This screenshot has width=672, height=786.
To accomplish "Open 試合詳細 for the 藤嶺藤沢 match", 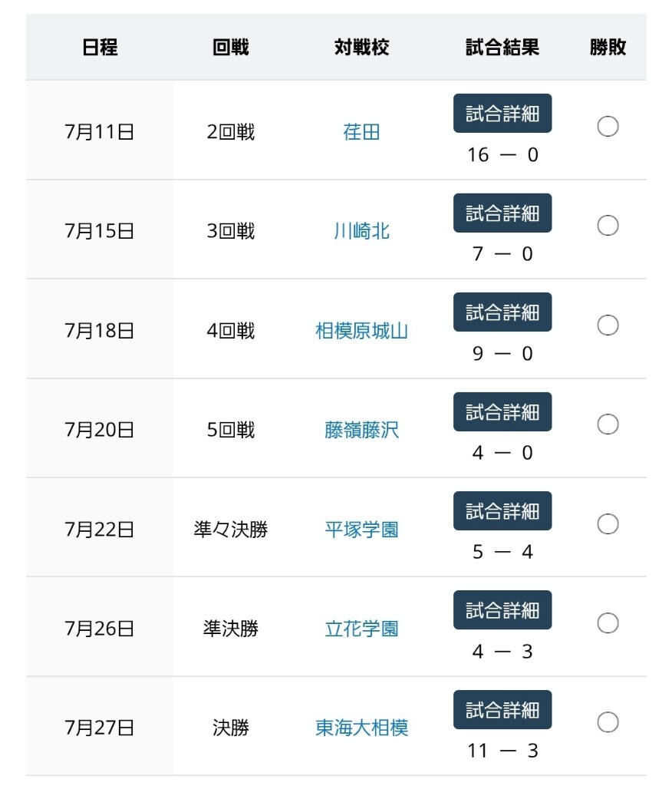I will 502,411.
